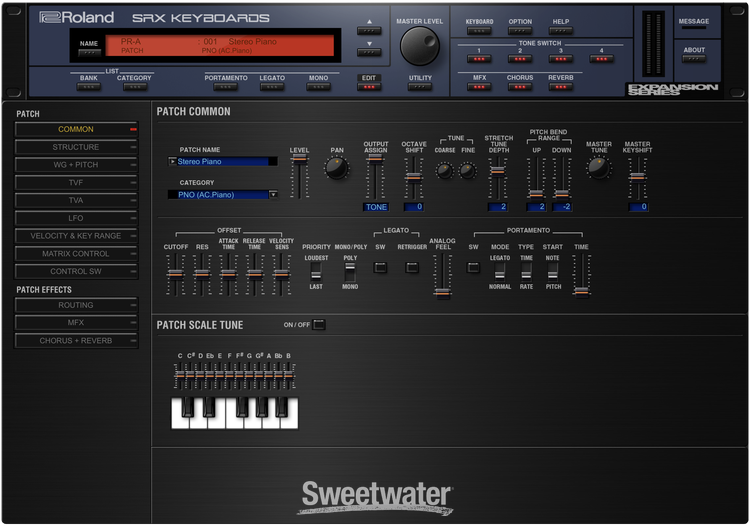Open the CHORUS + REVERB tab
This screenshot has width=750, height=526.
pos(77,340)
